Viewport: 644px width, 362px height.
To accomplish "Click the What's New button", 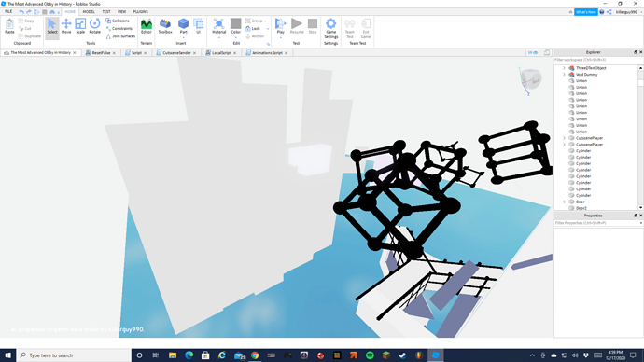I will pyautogui.click(x=586, y=12).
